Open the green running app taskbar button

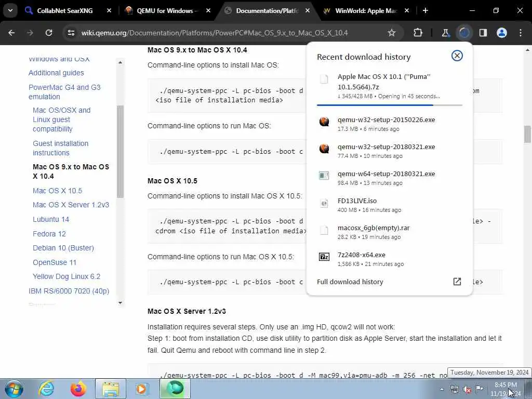[175, 389]
